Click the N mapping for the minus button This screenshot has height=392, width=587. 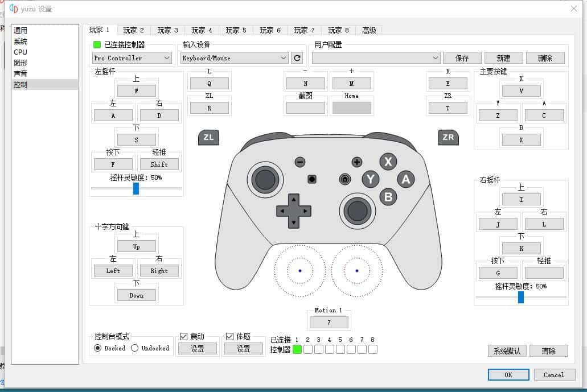pos(306,84)
